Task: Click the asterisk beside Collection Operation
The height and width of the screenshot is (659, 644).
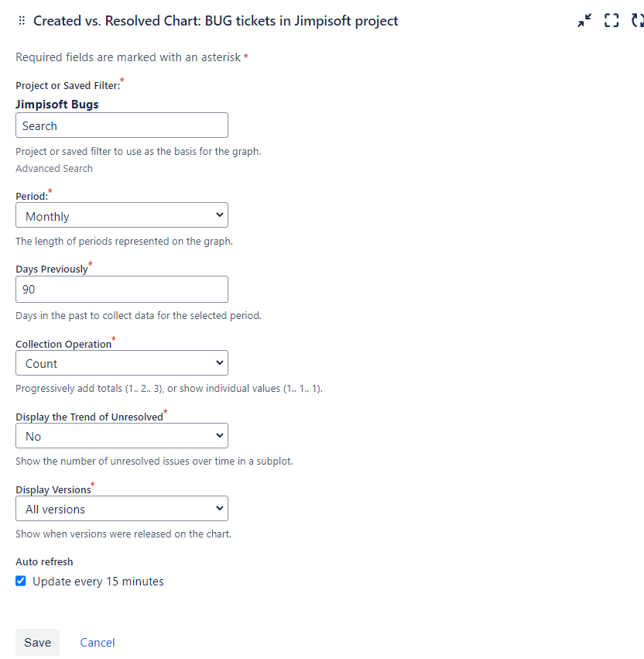Action: [x=115, y=338]
